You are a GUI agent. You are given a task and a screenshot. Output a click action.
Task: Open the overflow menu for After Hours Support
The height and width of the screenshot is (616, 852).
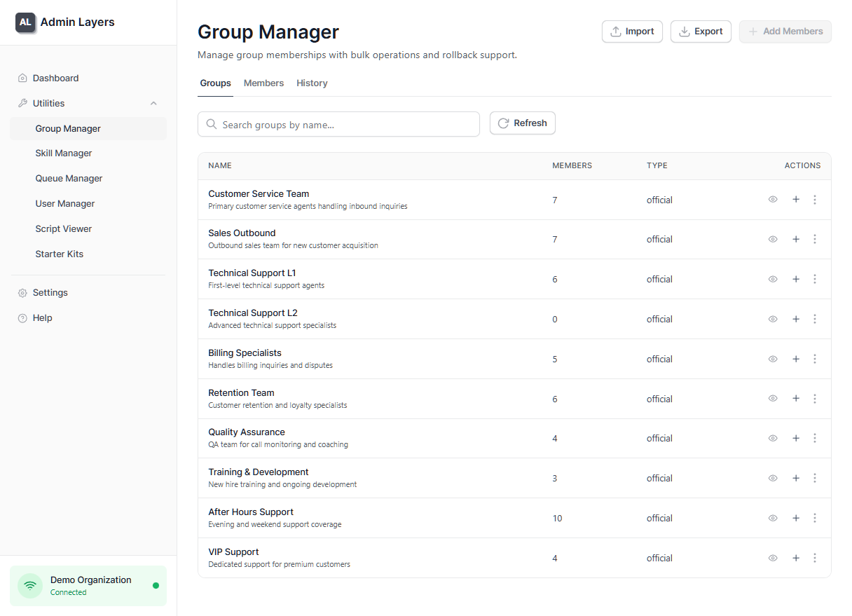(x=815, y=517)
